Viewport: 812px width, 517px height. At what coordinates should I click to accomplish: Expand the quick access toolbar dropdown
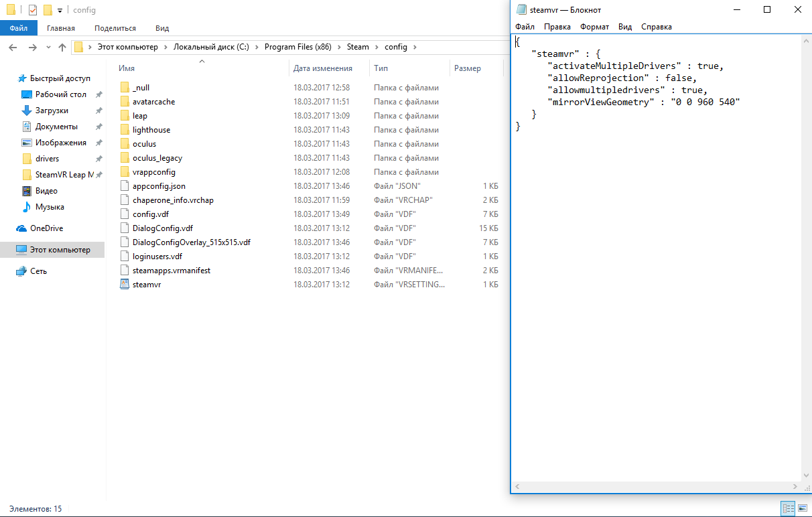click(x=60, y=11)
